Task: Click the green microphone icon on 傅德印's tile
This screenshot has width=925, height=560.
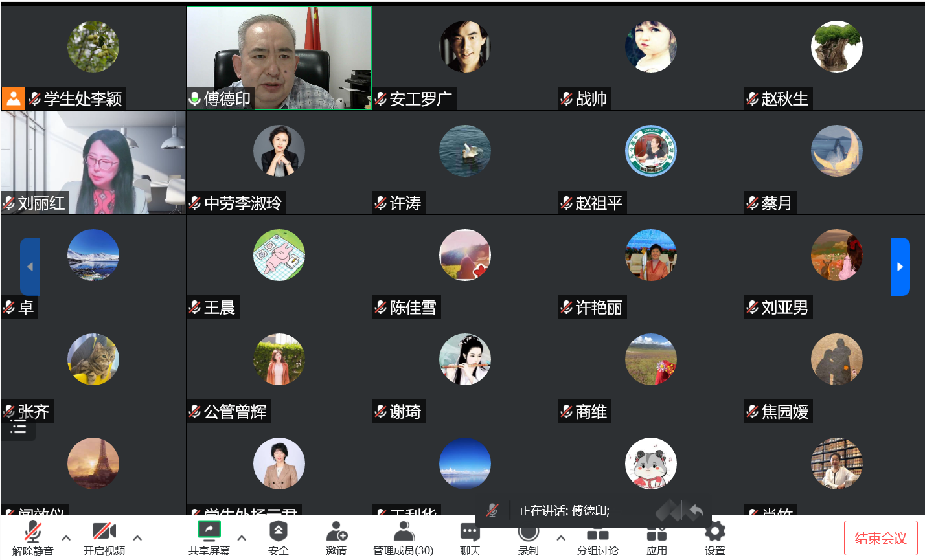Action: [x=194, y=99]
